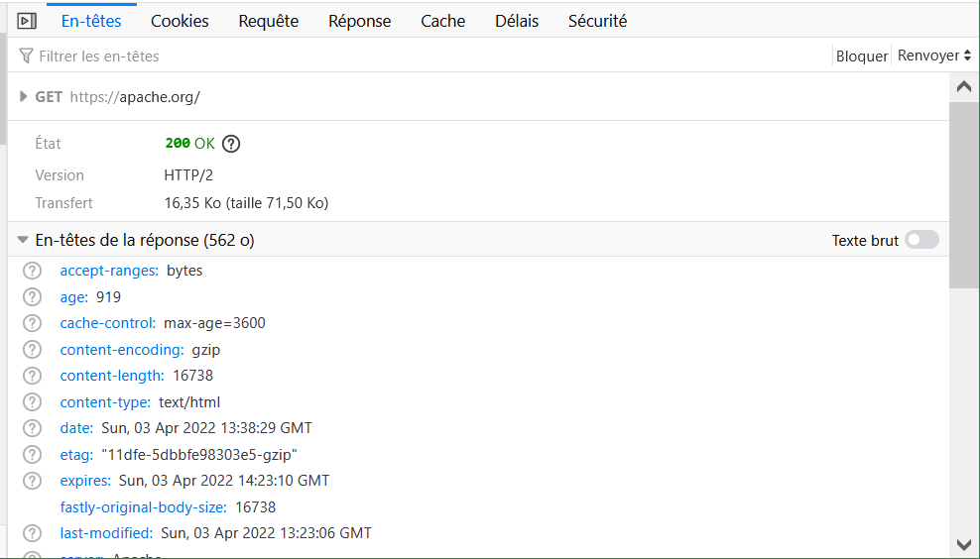Open help icon for accept-ranges header

coord(32,271)
